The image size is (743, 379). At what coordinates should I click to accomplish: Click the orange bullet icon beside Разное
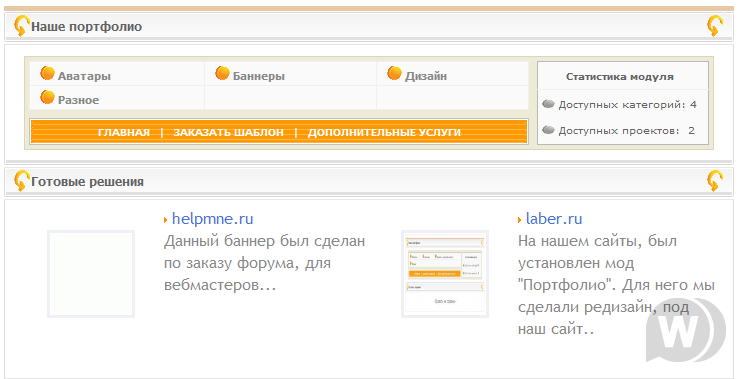pyautogui.click(x=47, y=97)
